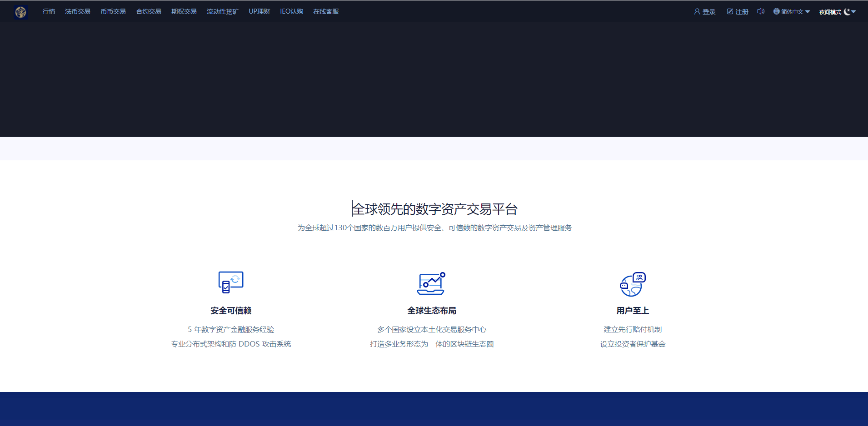Expand the 简体中文 language dropdown arrow

pos(808,12)
